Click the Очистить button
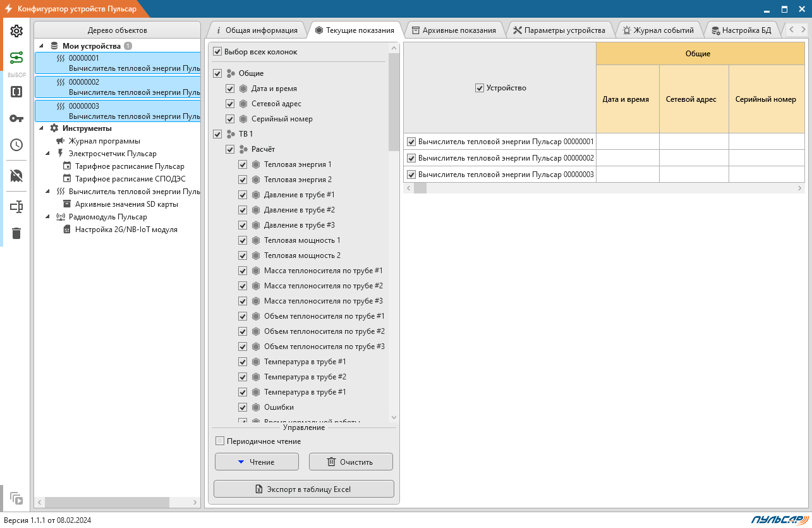Image resolution: width=812 pixels, height=528 pixels. point(351,462)
